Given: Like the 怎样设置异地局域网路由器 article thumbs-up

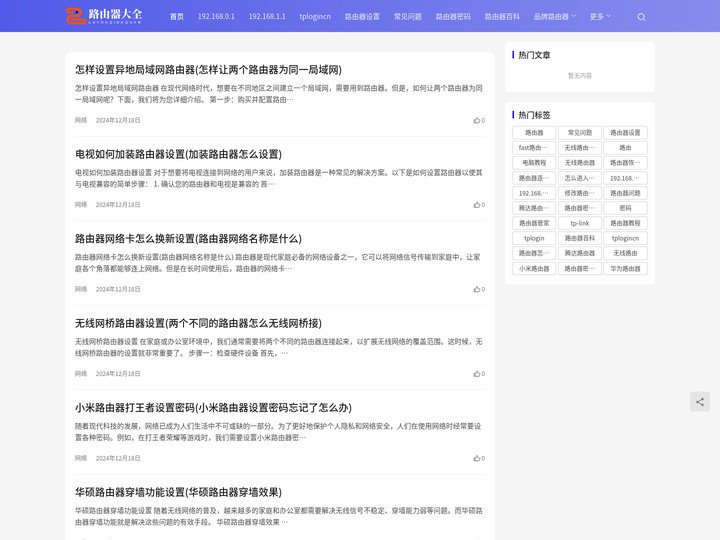Looking at the screenshot, I should click(479, 120).
